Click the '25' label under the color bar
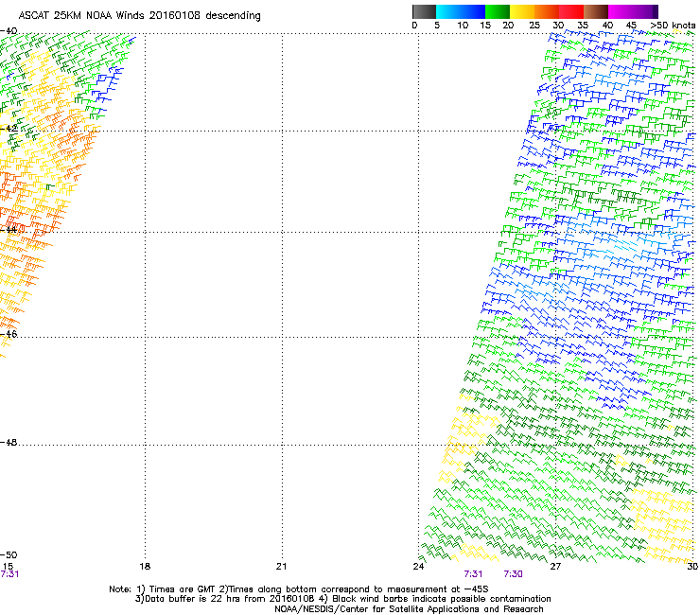This screenshot has width=700, height=615. coord(534,26)
